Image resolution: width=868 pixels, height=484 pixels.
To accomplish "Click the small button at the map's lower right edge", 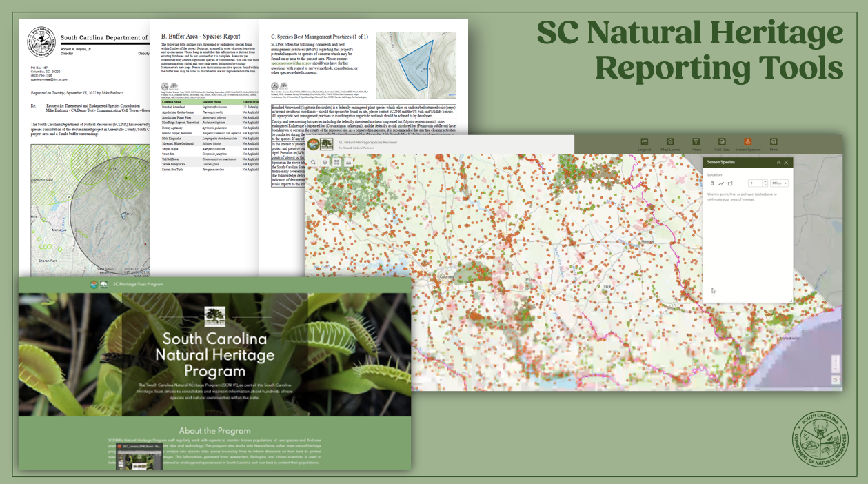I will tap(836, 380).
